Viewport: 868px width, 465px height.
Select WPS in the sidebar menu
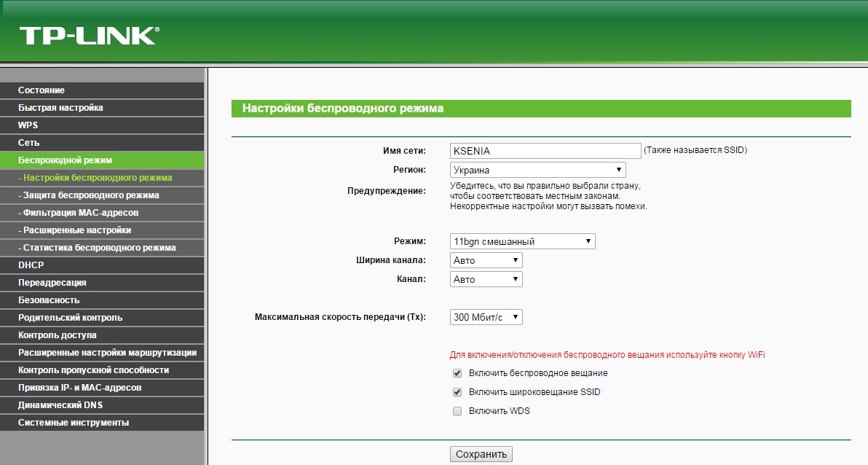(28, 125)
